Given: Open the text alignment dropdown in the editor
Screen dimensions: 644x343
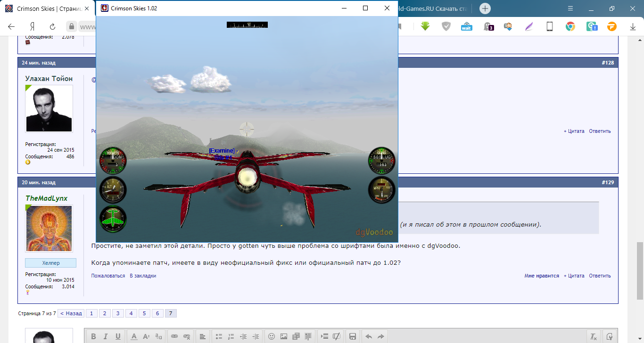Looking at the screenshot, I should (202, 336).
